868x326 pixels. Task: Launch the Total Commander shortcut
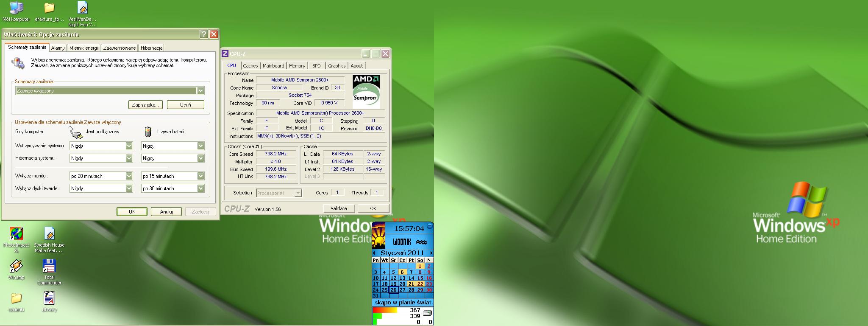pyautogui.click(x=49, y=272)
